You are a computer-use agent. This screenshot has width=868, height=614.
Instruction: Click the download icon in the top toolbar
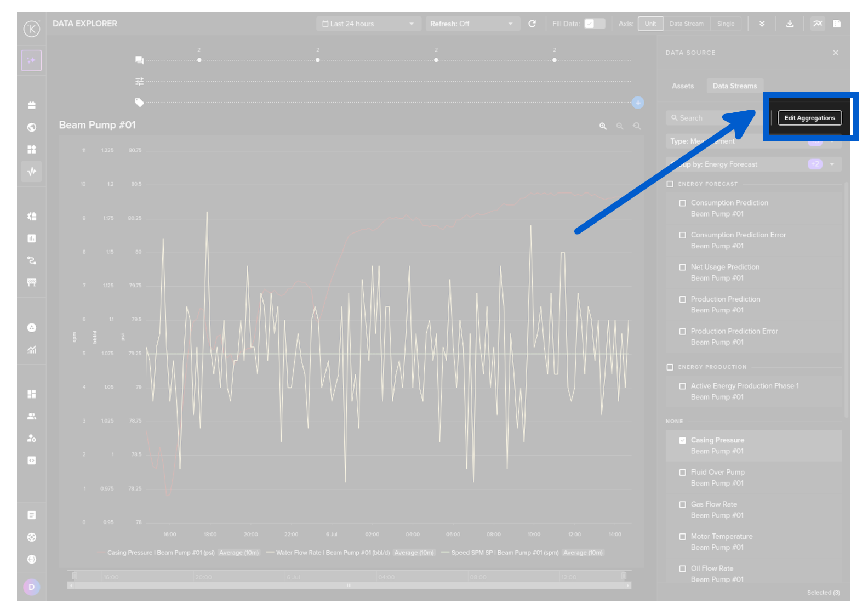790,24
